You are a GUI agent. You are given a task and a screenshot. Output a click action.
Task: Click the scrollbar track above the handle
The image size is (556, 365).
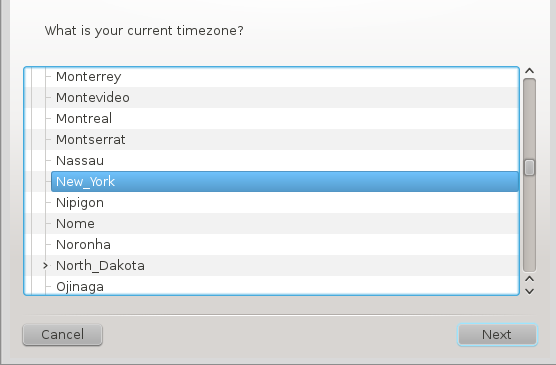point(529,119)
